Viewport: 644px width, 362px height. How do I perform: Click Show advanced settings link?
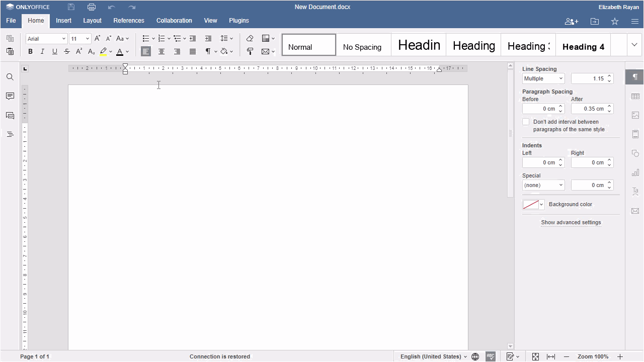click(571, 222)
